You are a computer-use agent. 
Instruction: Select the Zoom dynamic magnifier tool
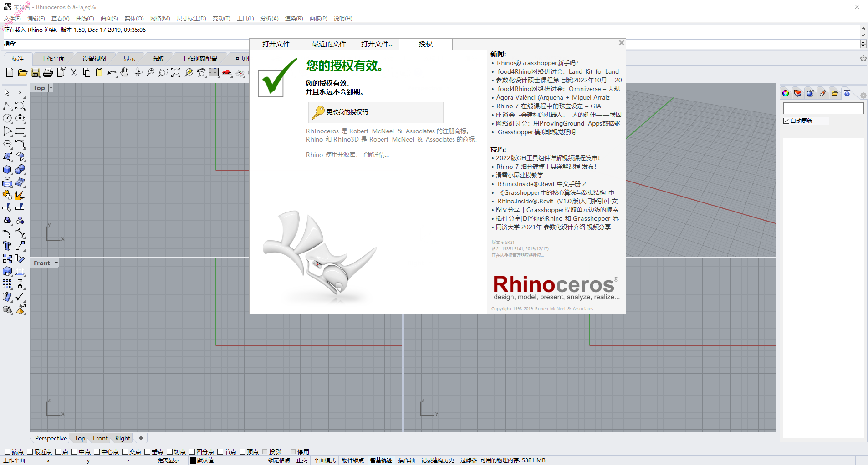coord(150,72)
